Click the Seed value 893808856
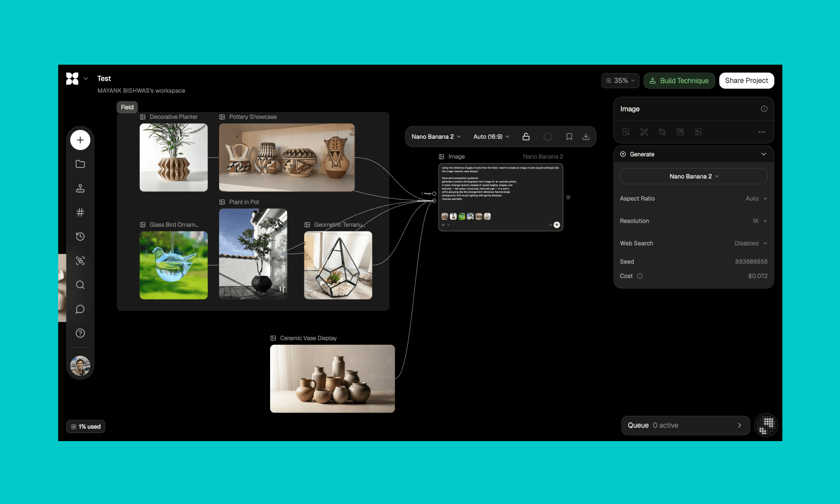The width and height of the screenshot is (840, 504). [x=751, y=261]
